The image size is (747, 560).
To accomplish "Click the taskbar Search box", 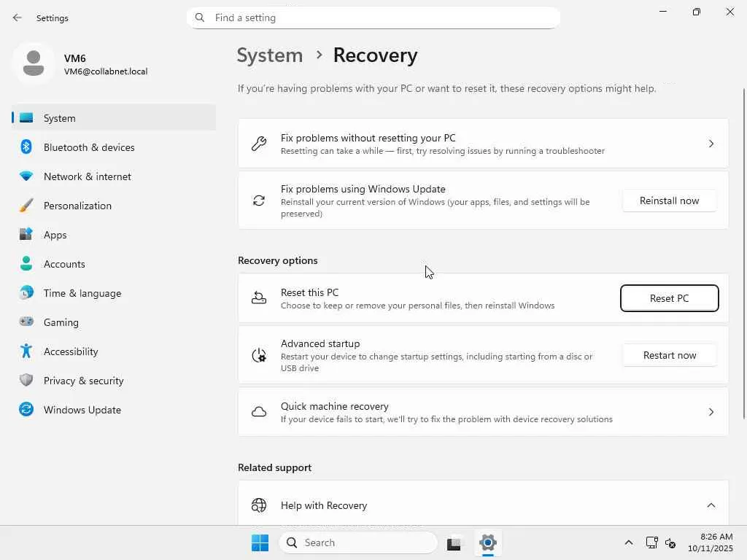I will click(x=357, y=542).
